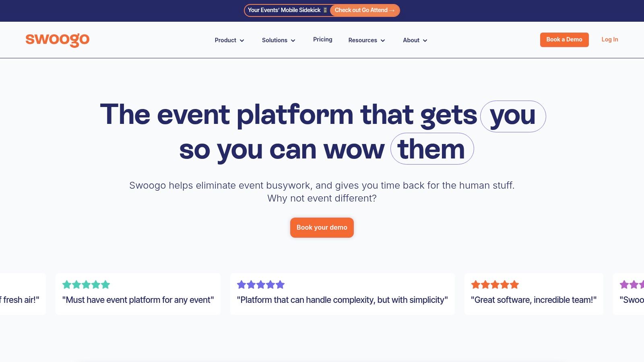Click the mobile phone icon in the banner
The height and width of the screenshot is (362, 644).
[325, 10]
